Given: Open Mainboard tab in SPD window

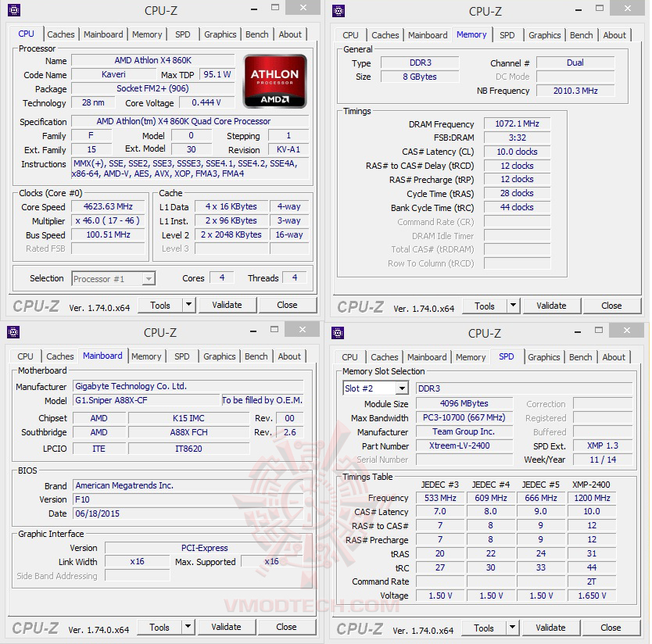Looking at the screenshot, I should [427, 357].
